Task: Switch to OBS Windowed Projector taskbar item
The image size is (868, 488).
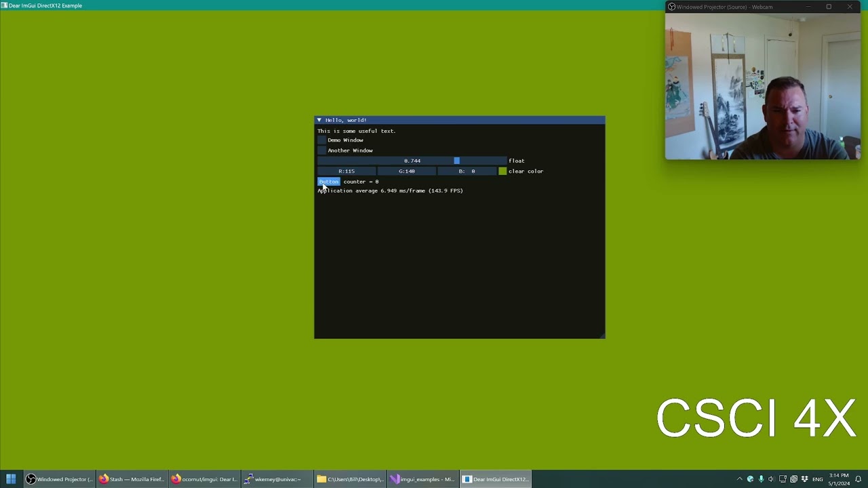Action: (58, 479)
